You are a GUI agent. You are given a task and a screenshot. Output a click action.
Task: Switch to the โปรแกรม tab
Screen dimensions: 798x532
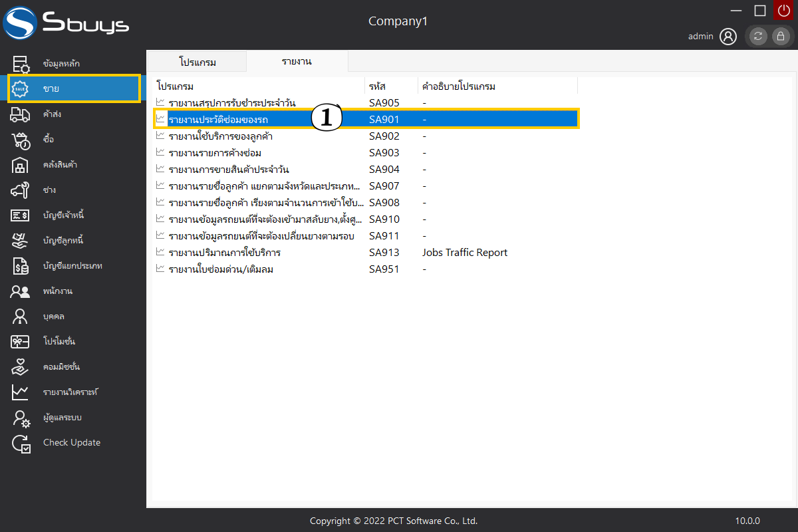point(198,62)
